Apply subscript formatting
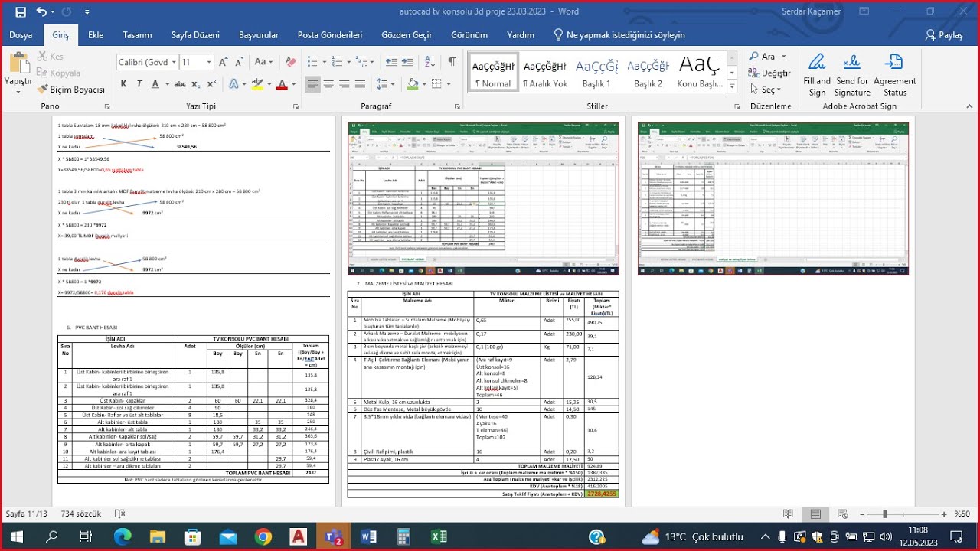The height and width of the screenshot is (551, 980). tap(196, 84)
